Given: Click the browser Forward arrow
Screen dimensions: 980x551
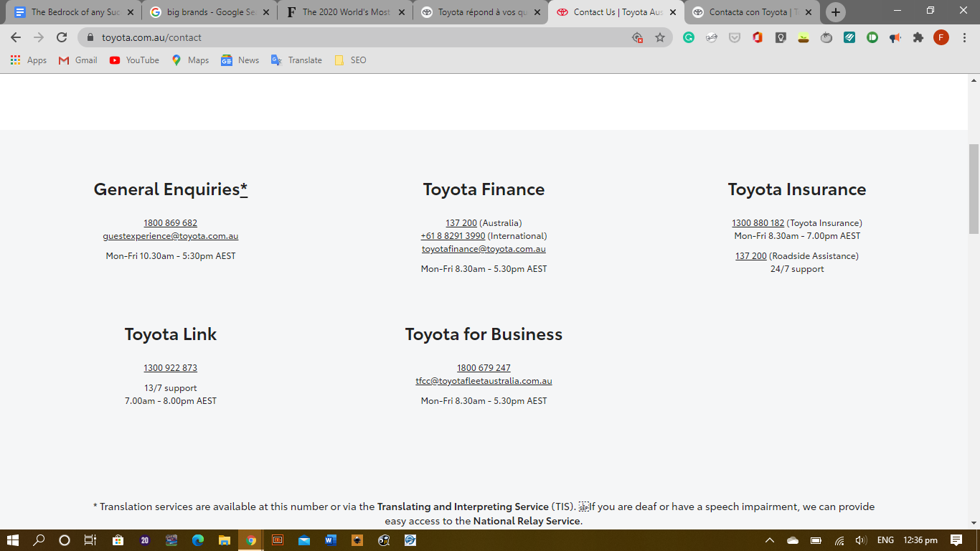Looking at the screenshot, I should 39,37.
